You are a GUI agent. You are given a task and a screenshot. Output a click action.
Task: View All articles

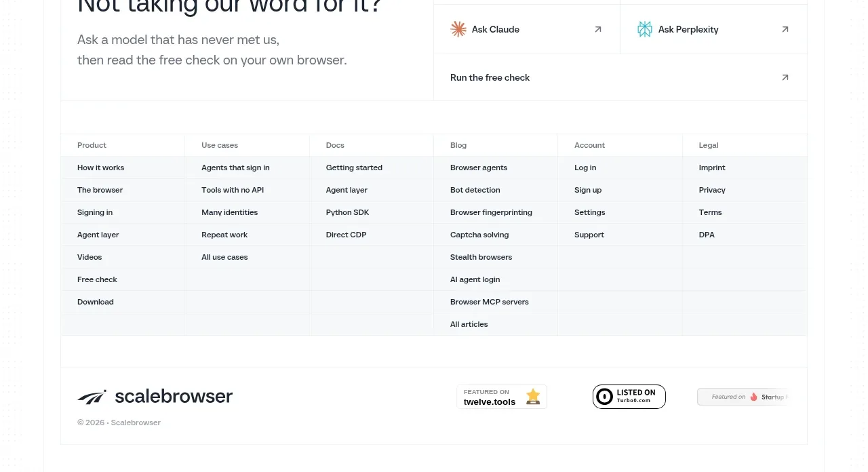click(469, 324)
